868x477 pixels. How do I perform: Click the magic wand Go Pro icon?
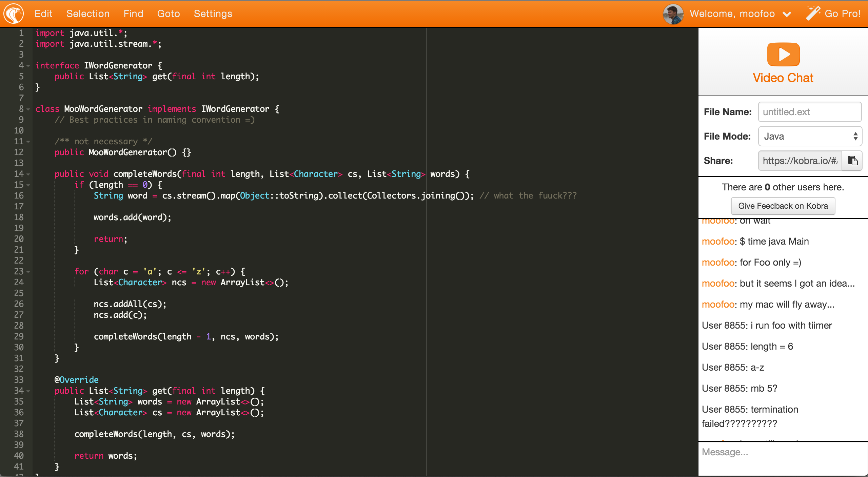coord(813,13)
